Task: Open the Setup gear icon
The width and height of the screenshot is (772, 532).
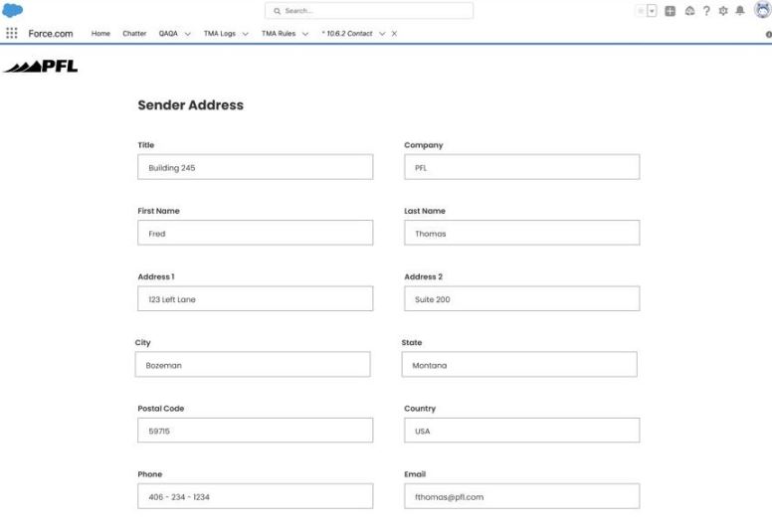Action: [x=723, y=11]
